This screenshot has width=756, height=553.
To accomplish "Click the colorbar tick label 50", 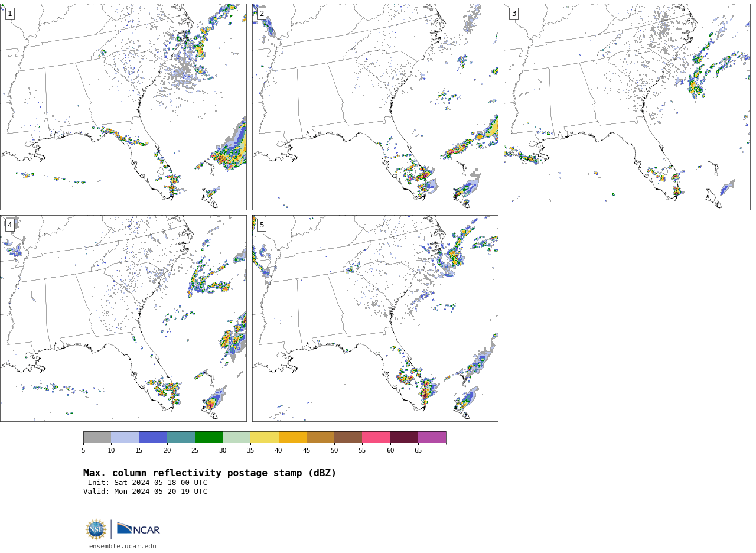I will click(334, 451).
